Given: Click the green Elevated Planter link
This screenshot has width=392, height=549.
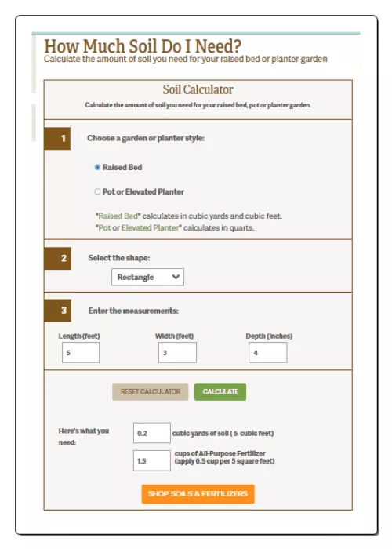Looking at the screenshot, I should (x=151, y=227).
